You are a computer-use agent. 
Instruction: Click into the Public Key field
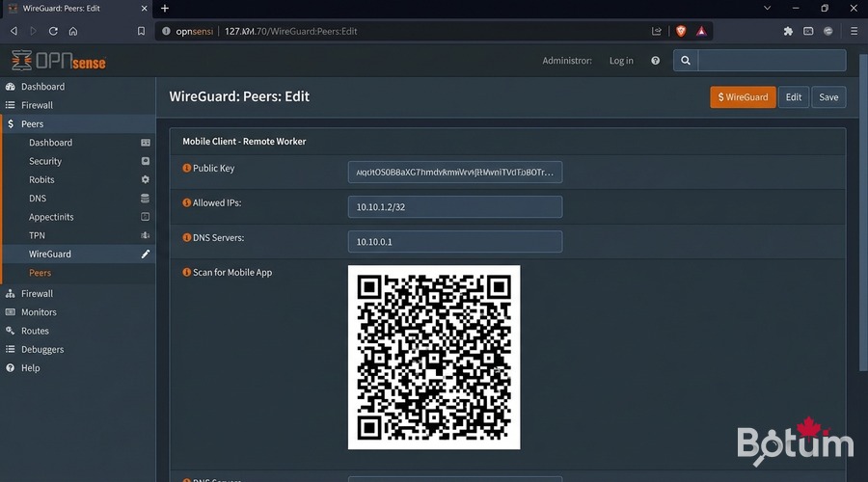click(455, 173)
